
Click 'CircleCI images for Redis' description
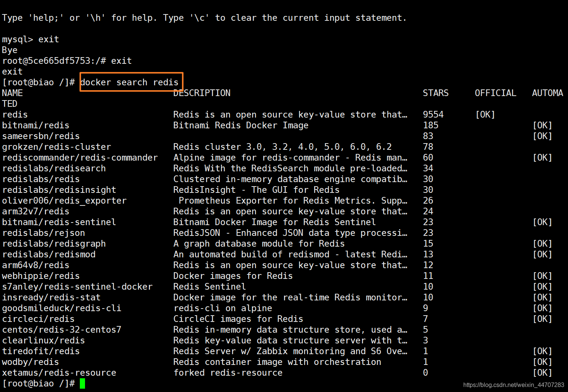238,319
